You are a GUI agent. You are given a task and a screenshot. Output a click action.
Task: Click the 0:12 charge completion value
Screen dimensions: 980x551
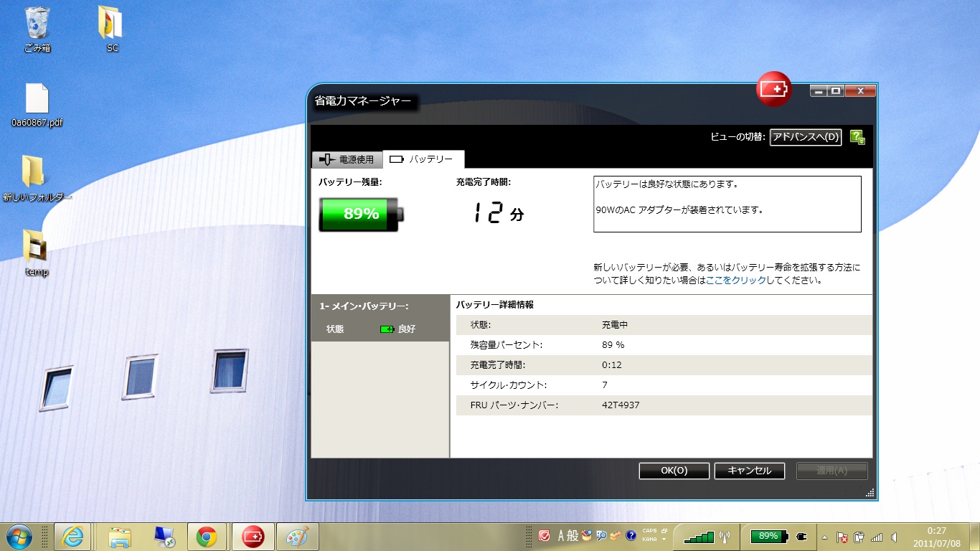pyautogui.click(x=612, y=365)
